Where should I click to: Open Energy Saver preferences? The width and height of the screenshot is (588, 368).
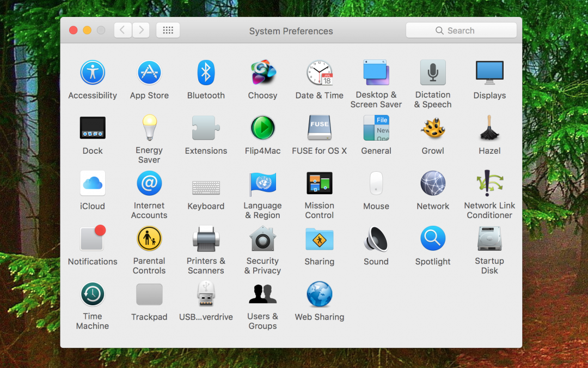pyautogui.click(x=149, y=128)
